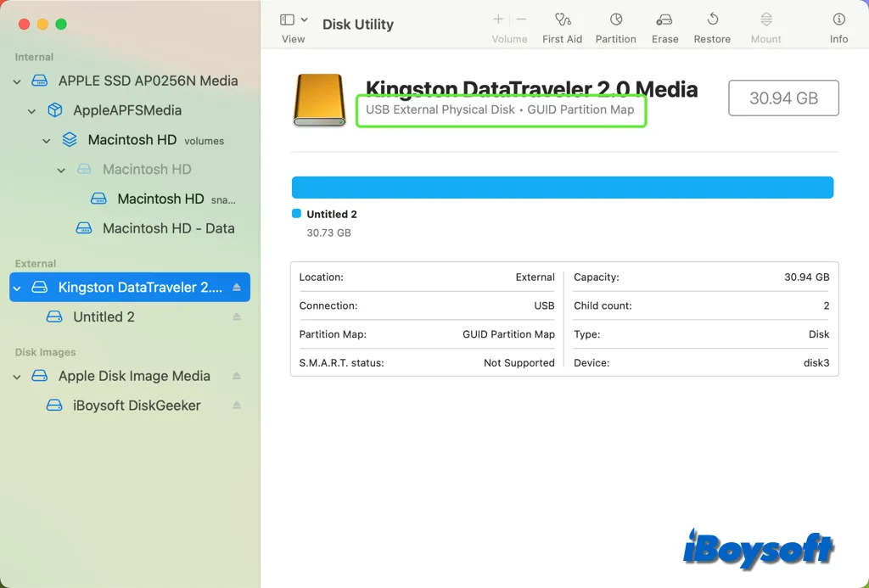Open the View sidebar options icon
Screen dimensions: 869x588
click(287, 20)
